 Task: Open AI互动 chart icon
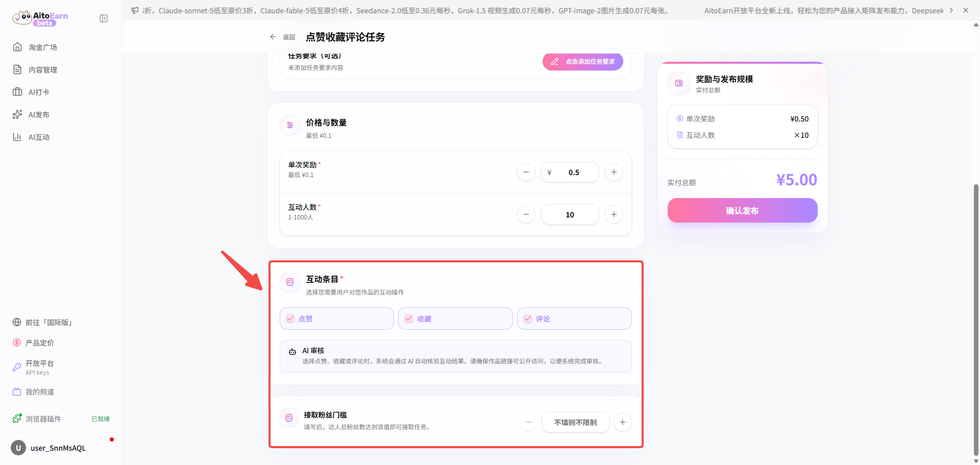point(17,137)
